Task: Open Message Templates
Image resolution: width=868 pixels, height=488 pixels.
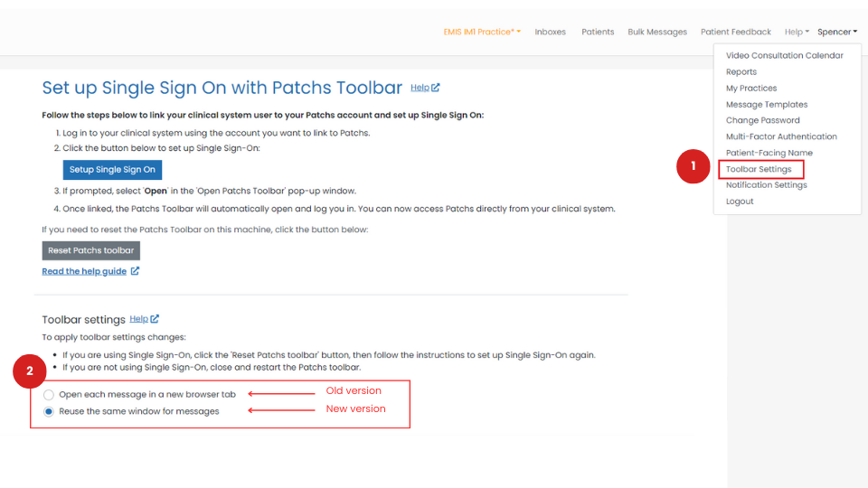Action: (767, 105)
